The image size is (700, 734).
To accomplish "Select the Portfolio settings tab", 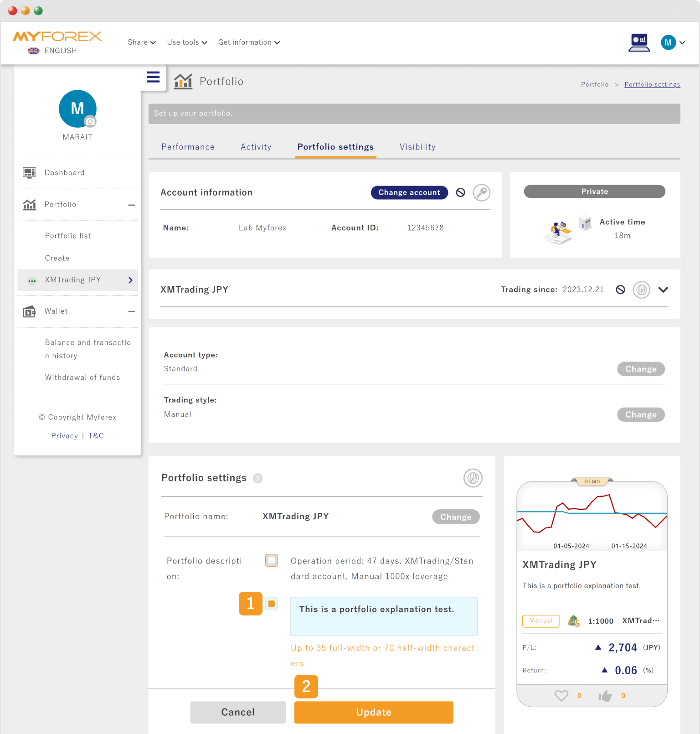I will (335, 147).
